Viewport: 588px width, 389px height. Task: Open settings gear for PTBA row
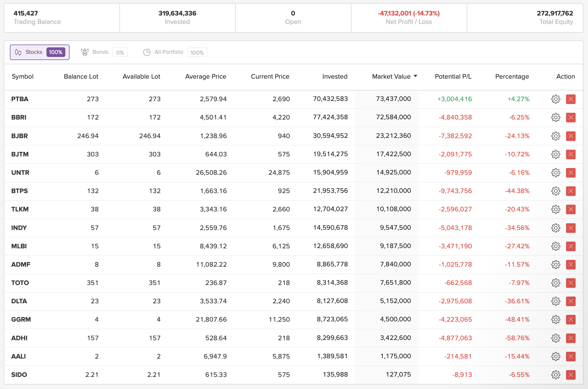[556, 99]
